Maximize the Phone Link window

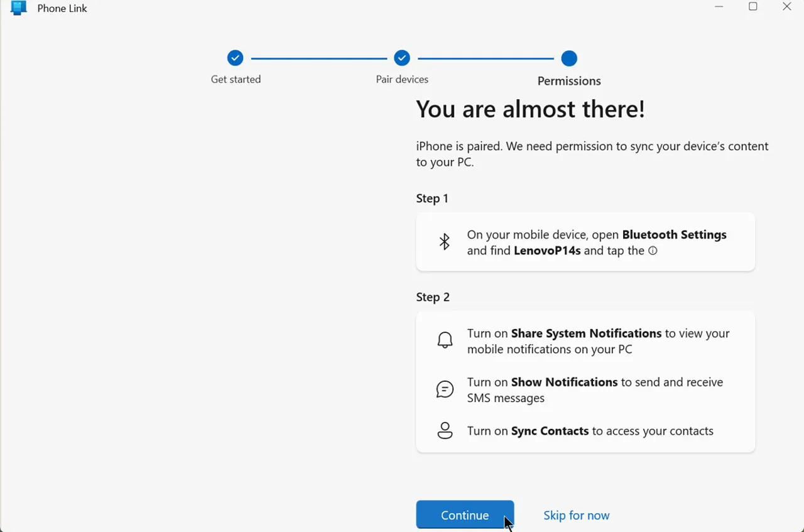tap(753, 7)
